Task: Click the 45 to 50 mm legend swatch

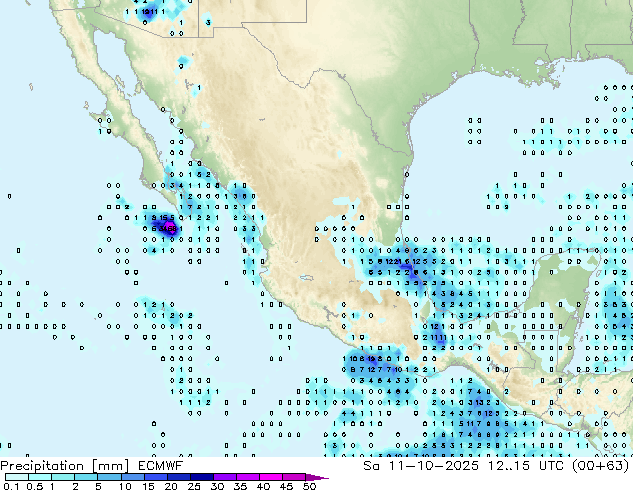Action: pyautogui.click(x=294, y=477)
